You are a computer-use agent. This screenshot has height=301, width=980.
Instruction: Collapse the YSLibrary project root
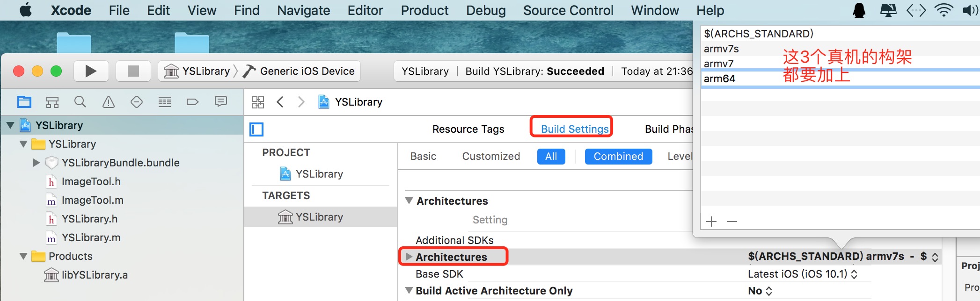[10, 125]
